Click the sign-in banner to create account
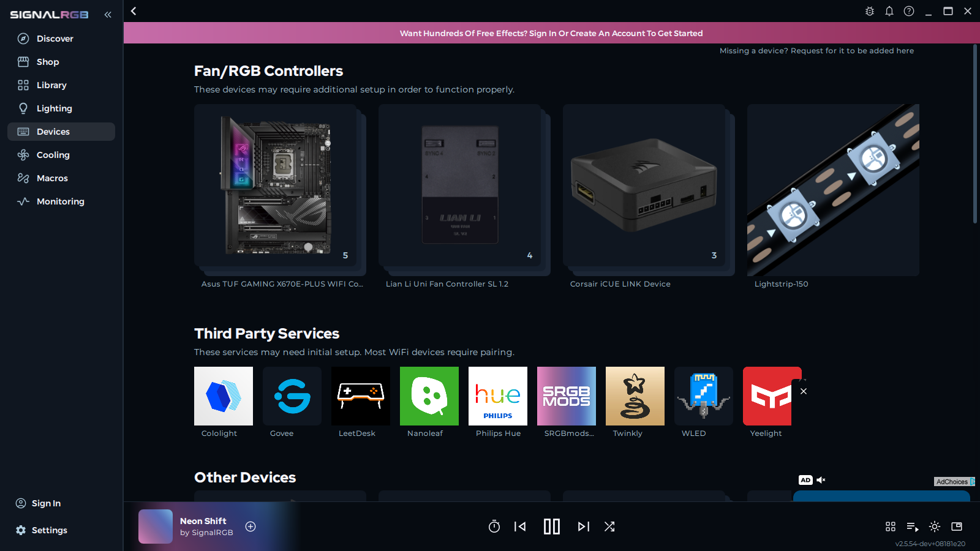The width and height of the screenshot is (980, 551). click(551, 33)
